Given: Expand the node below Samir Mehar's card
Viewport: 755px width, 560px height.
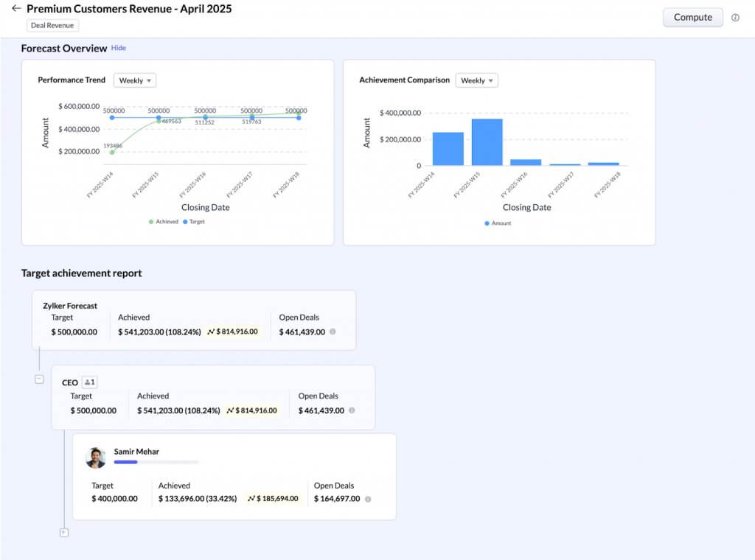Looking at the screenshot, I should 64,532.
